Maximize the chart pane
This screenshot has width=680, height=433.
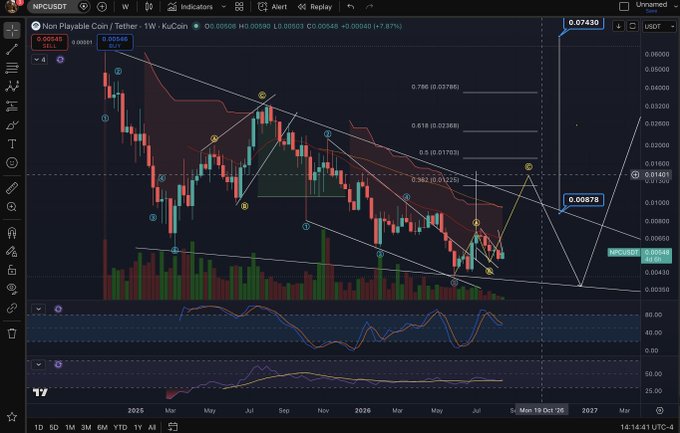(x=632, y=26)
